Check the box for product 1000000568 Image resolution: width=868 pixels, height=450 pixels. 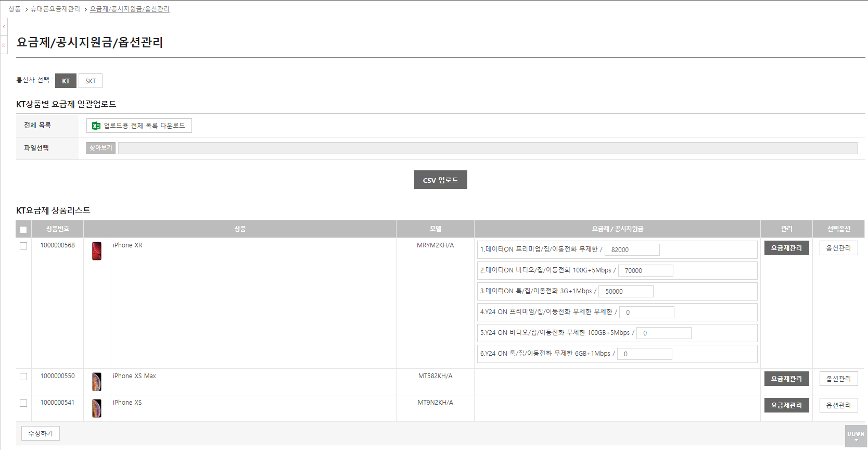pos(23,246)
